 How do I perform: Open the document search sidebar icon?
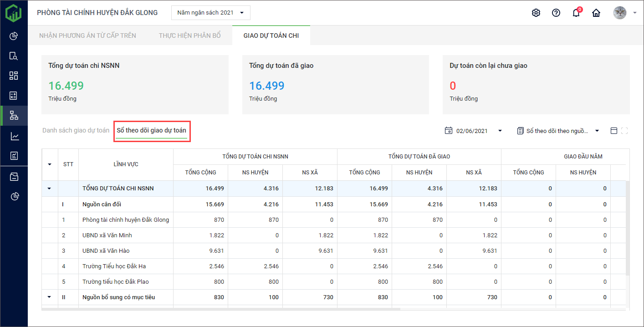tap(14, 56)
